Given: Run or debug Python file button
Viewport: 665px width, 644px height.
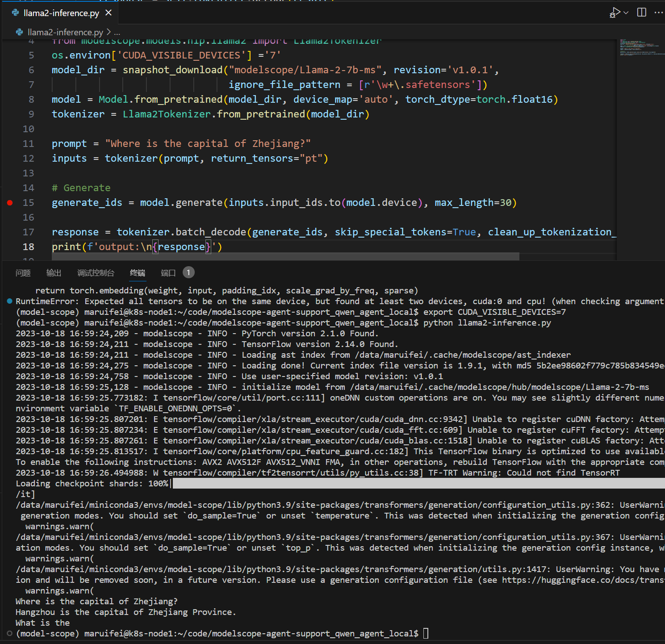Looking at the screenshot, I should pos(615,13).
